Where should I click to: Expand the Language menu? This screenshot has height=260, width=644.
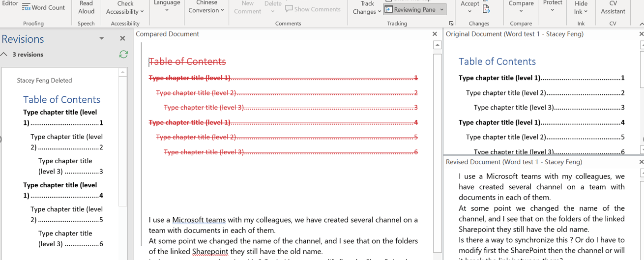coord(167,6)
